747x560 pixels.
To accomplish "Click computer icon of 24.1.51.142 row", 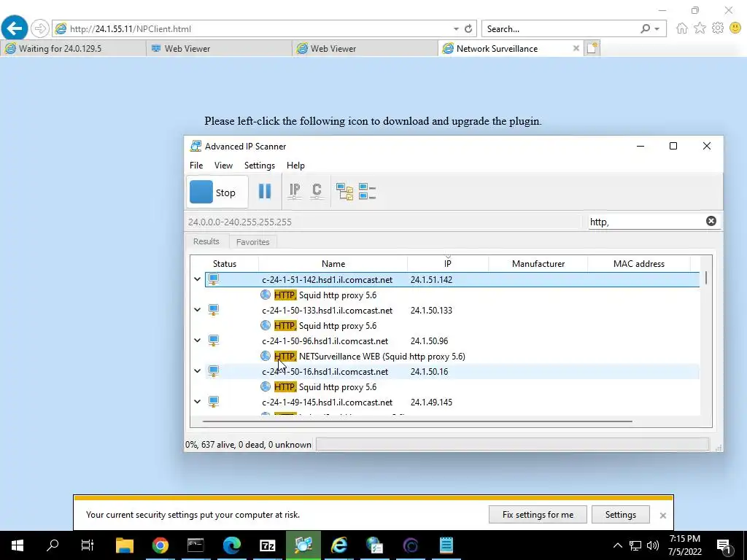I will (214, 279).
